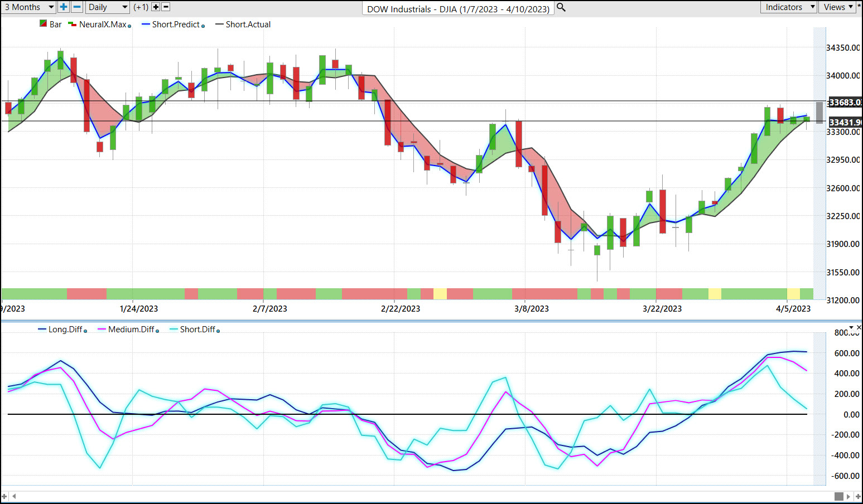
Task: Open the Views dropdown menu
Action: point(838,7)
